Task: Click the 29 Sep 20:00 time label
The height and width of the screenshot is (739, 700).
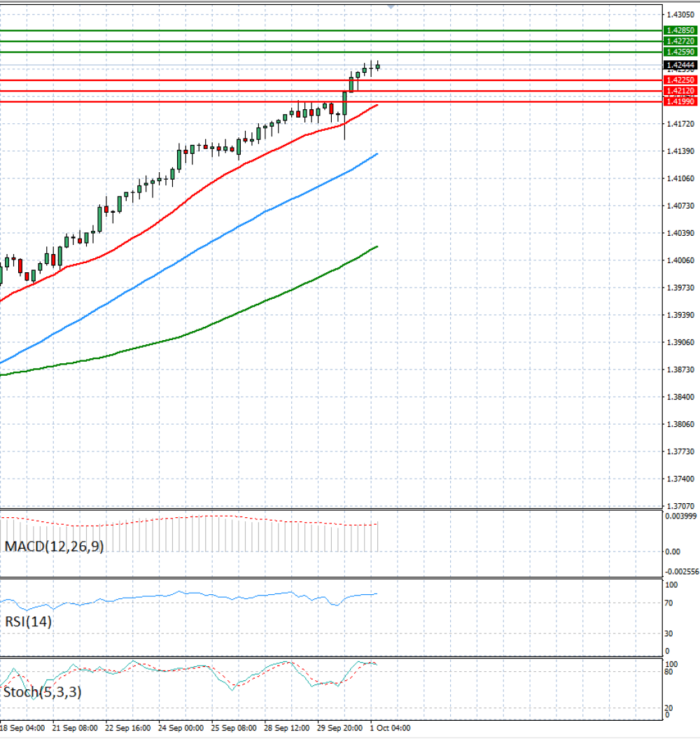Action: pos(339,729)
